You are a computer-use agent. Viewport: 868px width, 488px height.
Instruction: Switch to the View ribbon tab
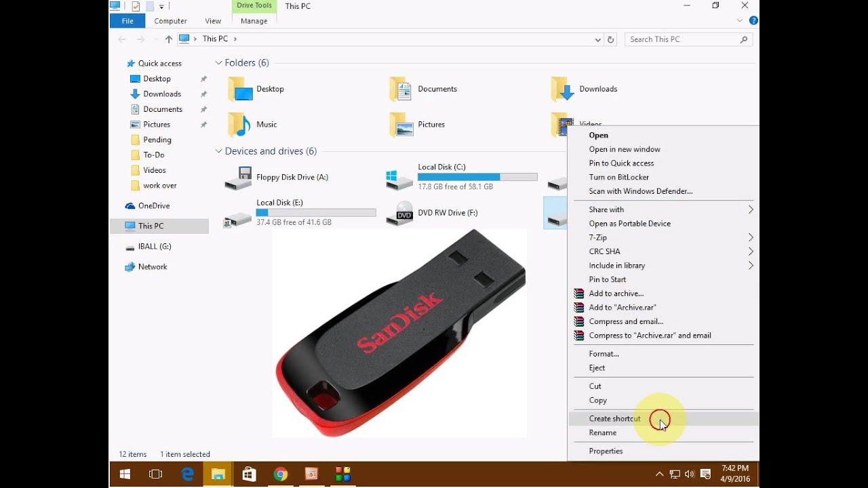213,21
